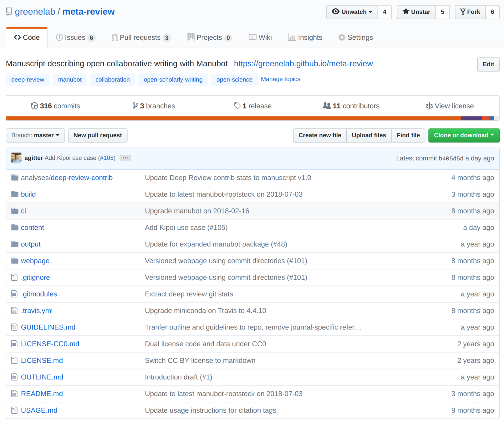504x422 pixels.
Task: View the 1 release
Action: click(x=253, y=106)
